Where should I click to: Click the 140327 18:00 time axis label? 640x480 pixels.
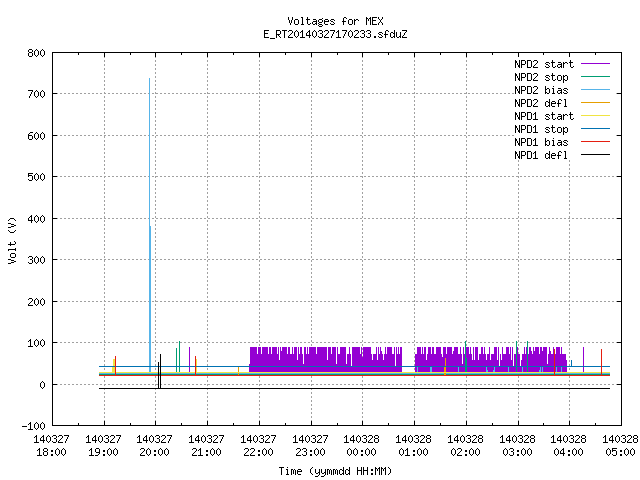pyautogui.click(x=51, y=446)
